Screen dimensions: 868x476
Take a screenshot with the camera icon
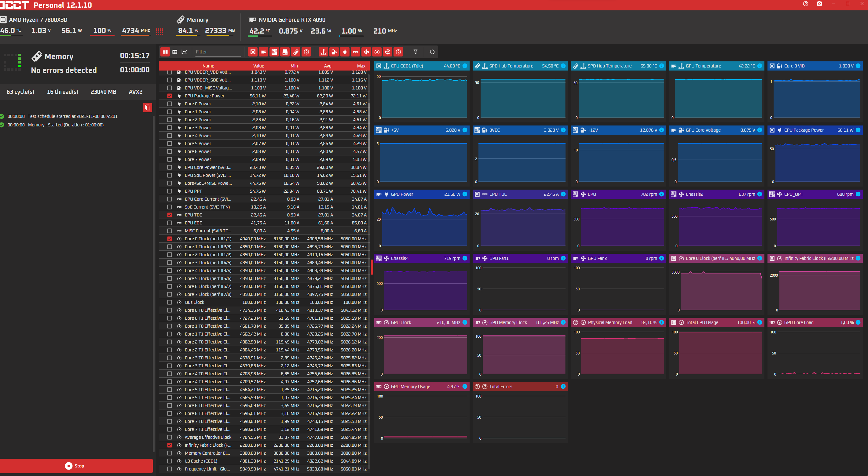(819, 4)
